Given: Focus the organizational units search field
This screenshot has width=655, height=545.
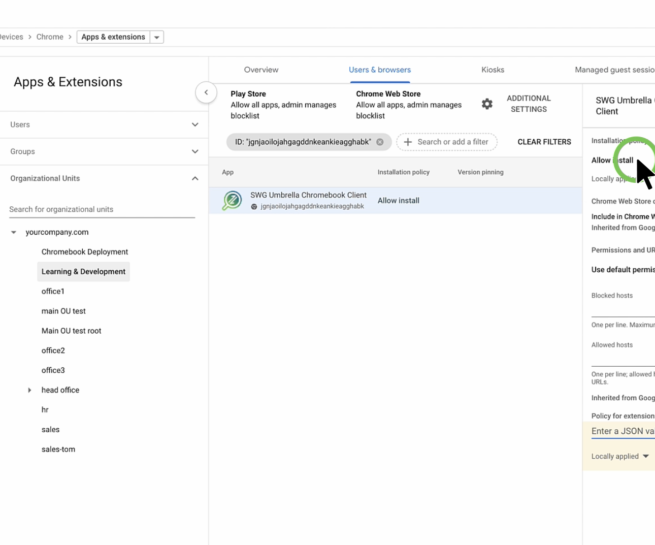Looking at the screenshot, I should point(102,210).
